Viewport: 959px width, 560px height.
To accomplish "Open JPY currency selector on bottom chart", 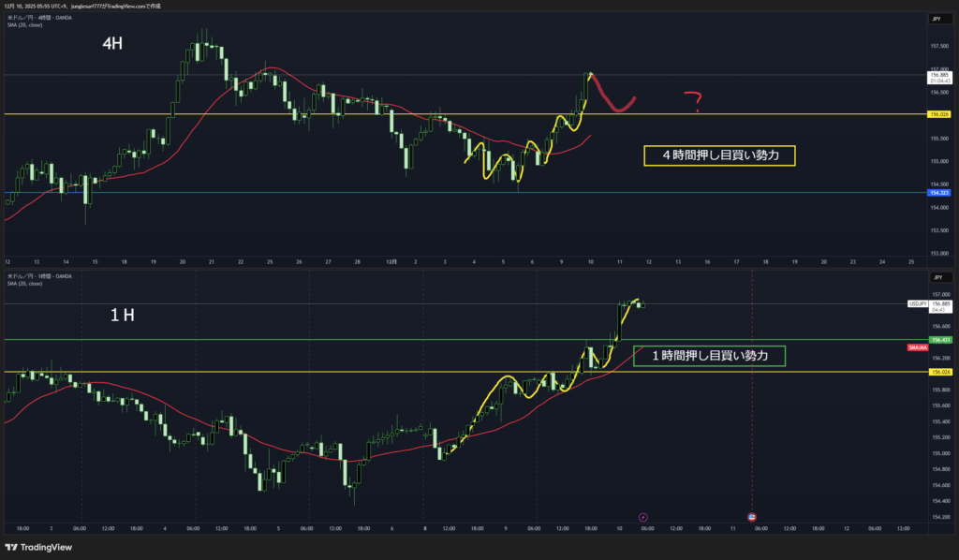I will [x=937, y=277].
